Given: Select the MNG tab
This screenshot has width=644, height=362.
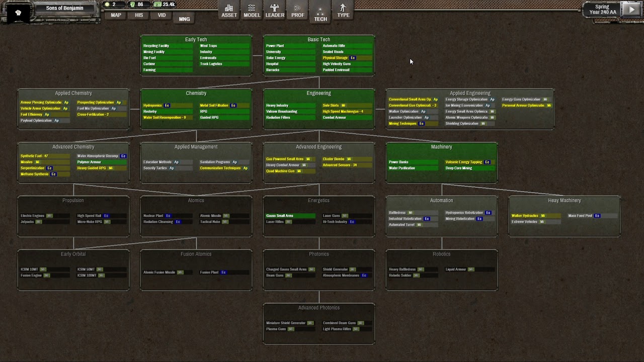Looking at the screenshot, I should pos(185,19).
